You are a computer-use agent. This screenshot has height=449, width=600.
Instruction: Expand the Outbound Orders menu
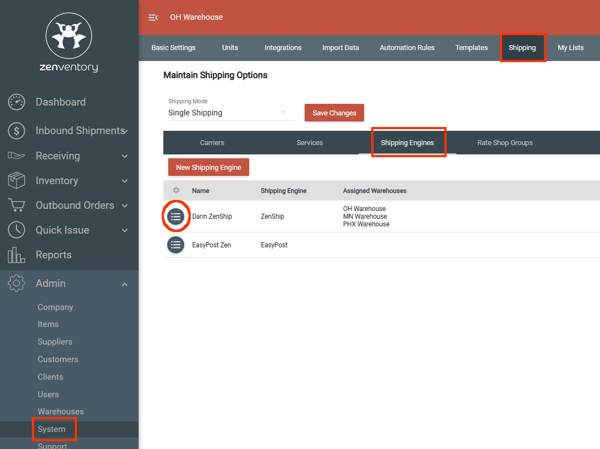(124, 206)
